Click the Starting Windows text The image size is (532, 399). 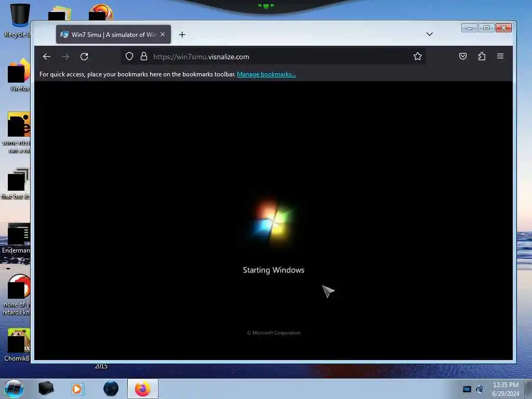coord(273,270)
